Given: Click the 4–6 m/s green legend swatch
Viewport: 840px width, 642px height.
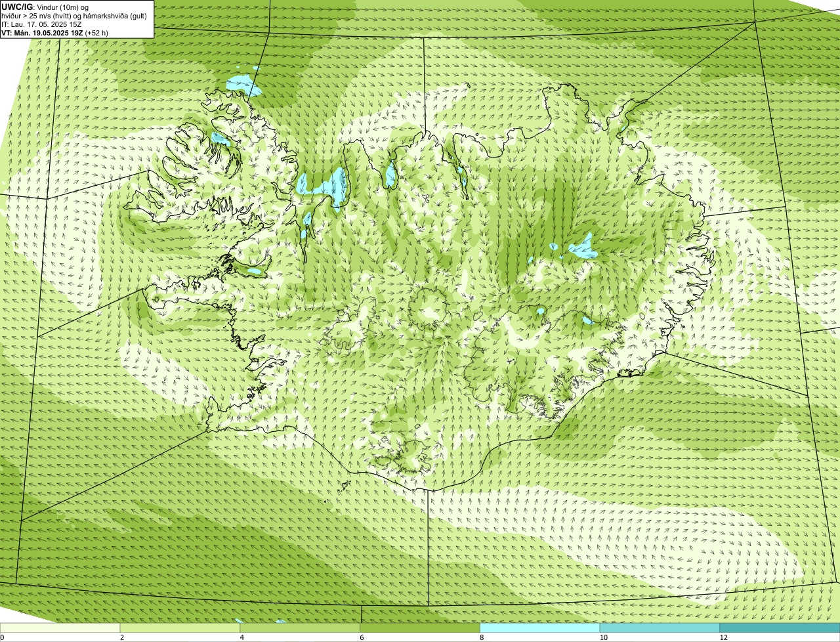Looking at the screenshot, I should [301, 628].
